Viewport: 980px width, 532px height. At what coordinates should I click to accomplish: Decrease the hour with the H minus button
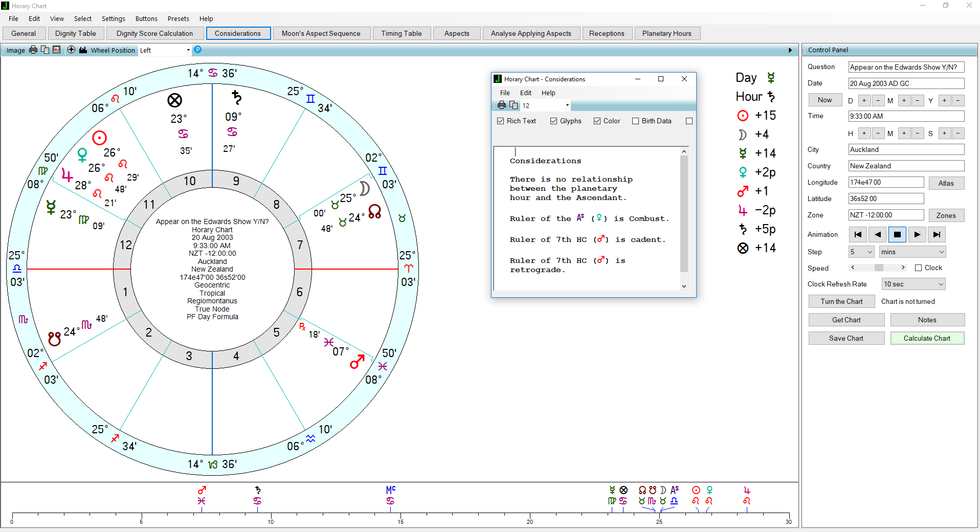point(878,133)
